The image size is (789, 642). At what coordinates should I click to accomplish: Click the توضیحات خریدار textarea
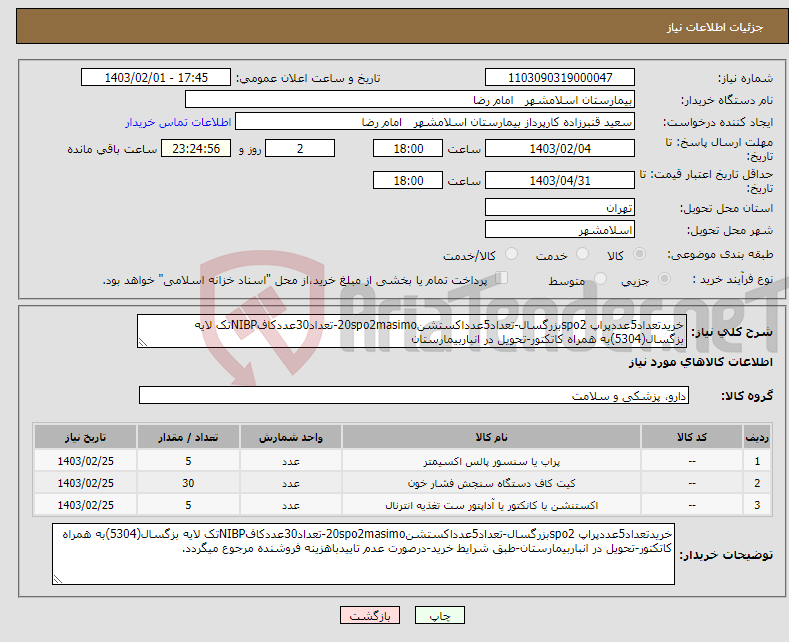[363, 554]
